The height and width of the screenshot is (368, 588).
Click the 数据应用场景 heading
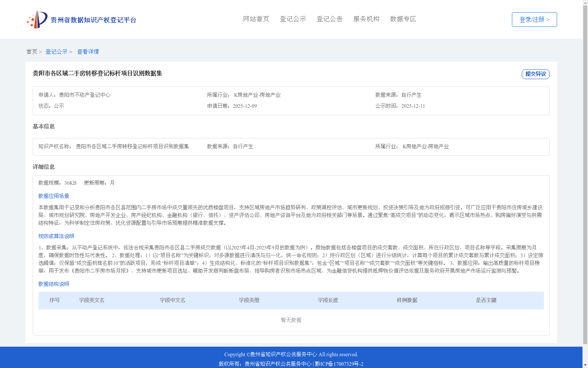(x=54, y=196)
